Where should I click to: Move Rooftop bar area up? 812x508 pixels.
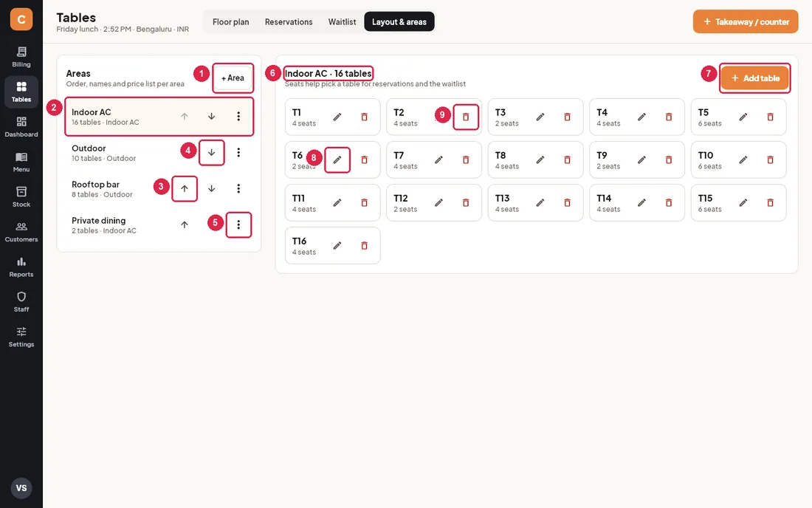185,188
